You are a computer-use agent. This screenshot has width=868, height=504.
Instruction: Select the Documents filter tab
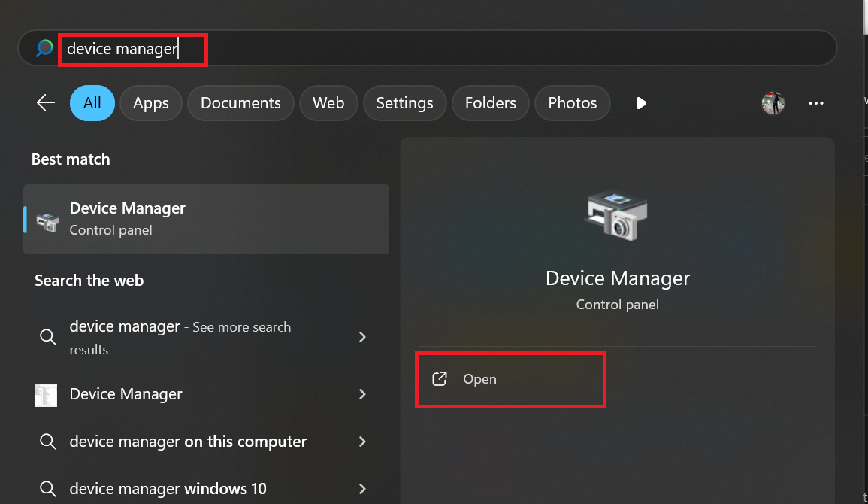(x=240, y=103)
